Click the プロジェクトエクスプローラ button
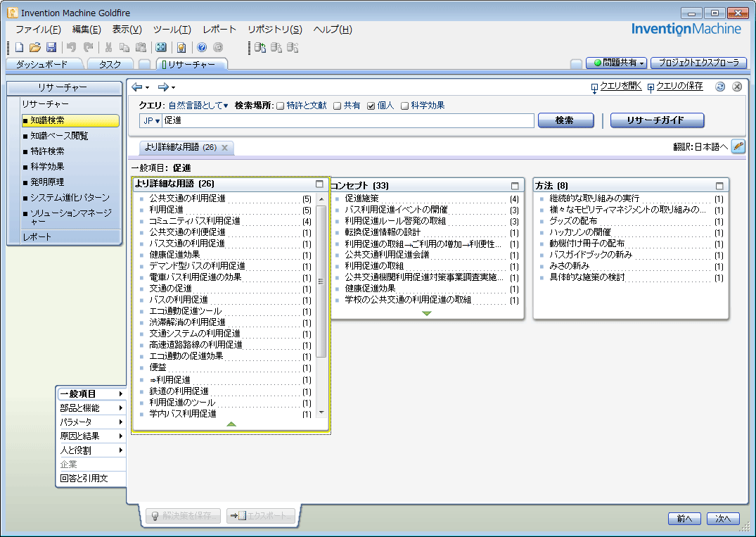Screen dimensions: 756x537 [698, 63]
